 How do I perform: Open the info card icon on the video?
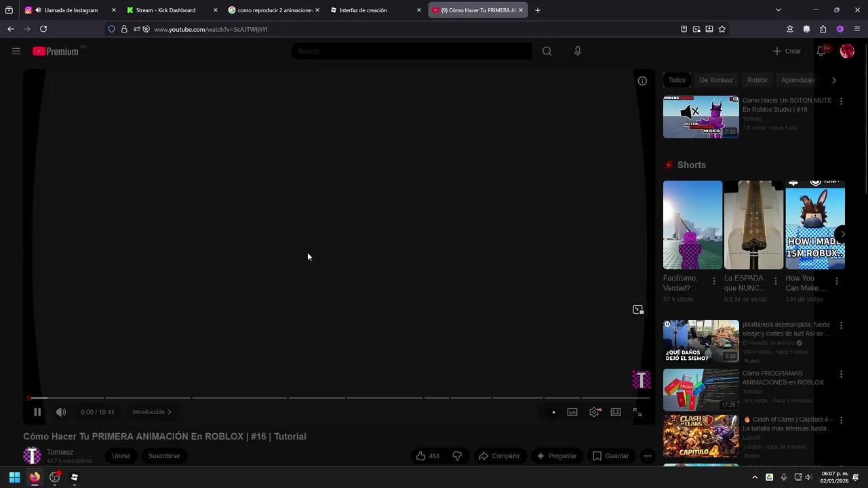coord(642,81)
